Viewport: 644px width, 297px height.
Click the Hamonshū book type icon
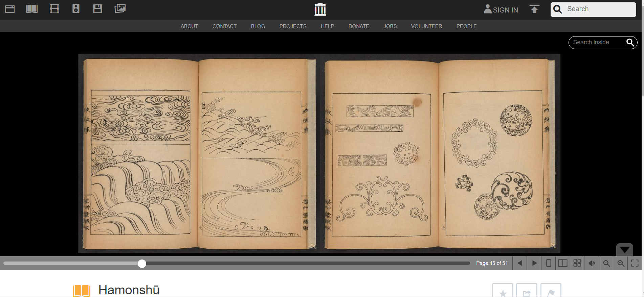82,291
